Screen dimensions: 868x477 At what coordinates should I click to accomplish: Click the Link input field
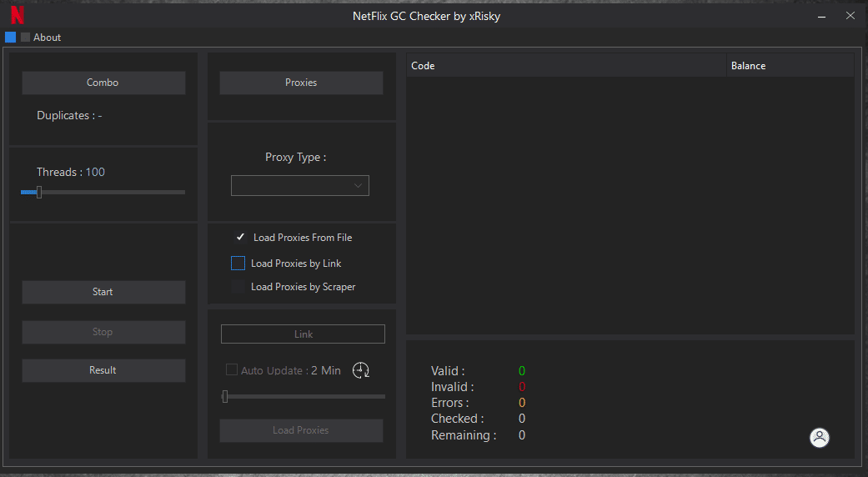coord(303,334)
